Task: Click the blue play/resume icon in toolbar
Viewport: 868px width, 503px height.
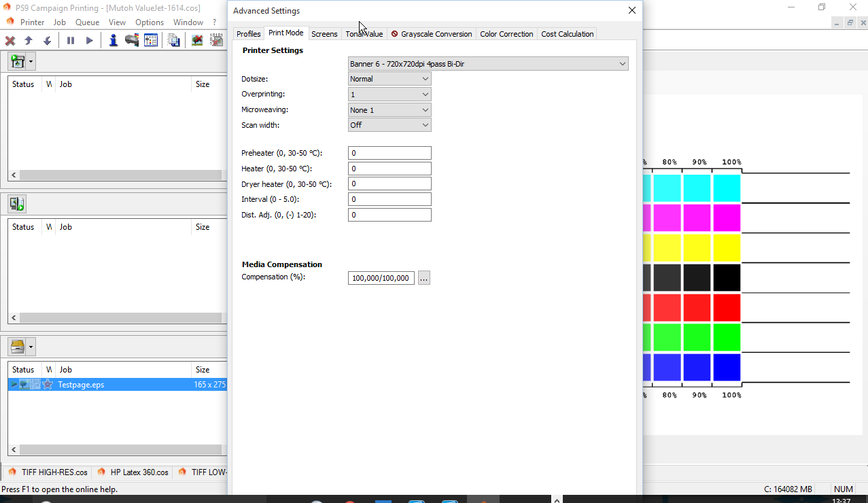Action: pos(89,41)
